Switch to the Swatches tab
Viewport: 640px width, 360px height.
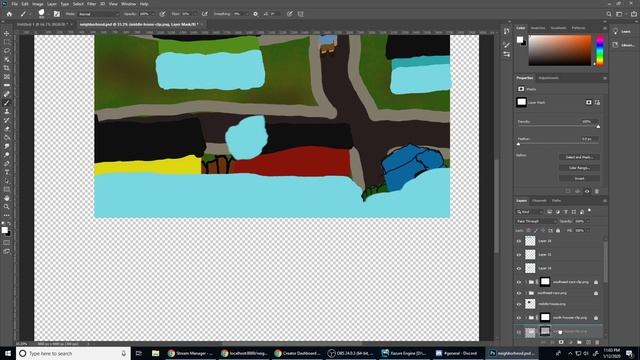click(538, 28)
